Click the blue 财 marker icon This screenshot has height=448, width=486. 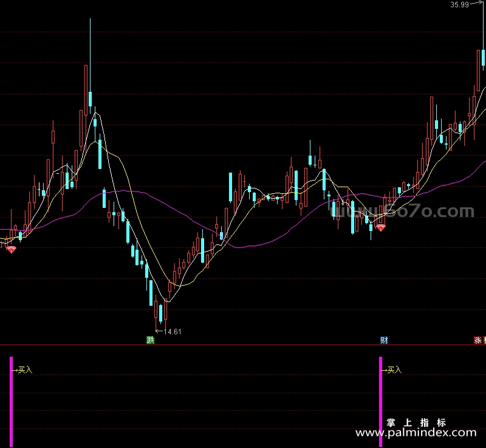pyautogui.click(x=384, y=340)
